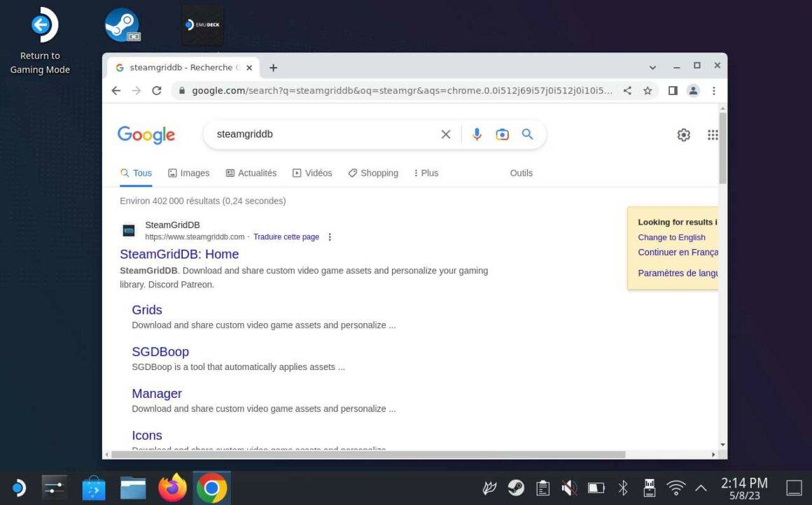Start Google voice search microphone

(477, 134)
